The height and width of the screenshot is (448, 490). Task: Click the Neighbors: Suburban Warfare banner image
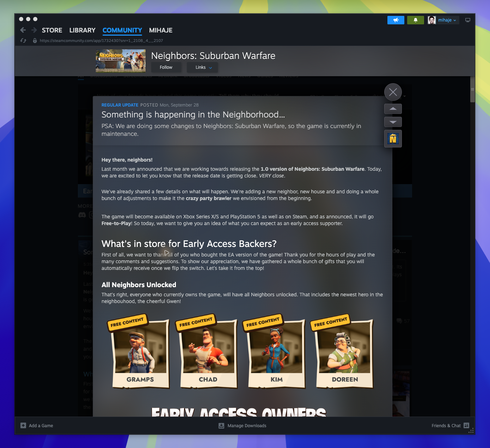click(x=121, y=61)
